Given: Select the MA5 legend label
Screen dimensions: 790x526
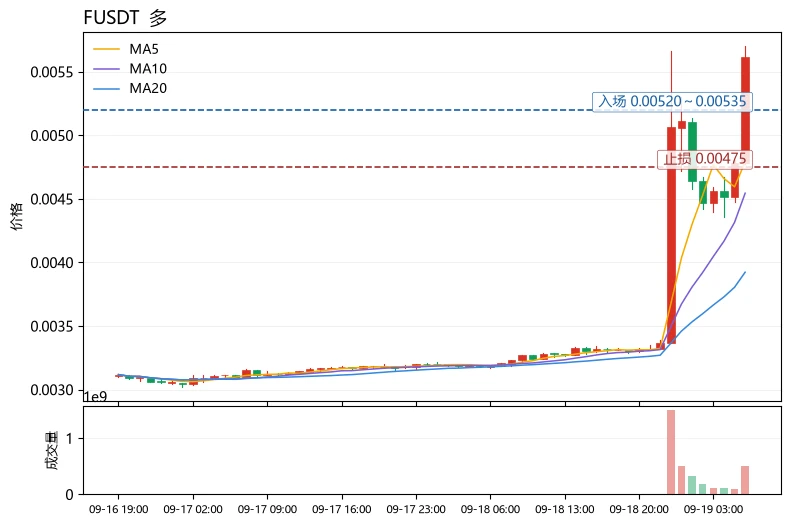Looking at the screenshot, I should click(x=144, y=49).
